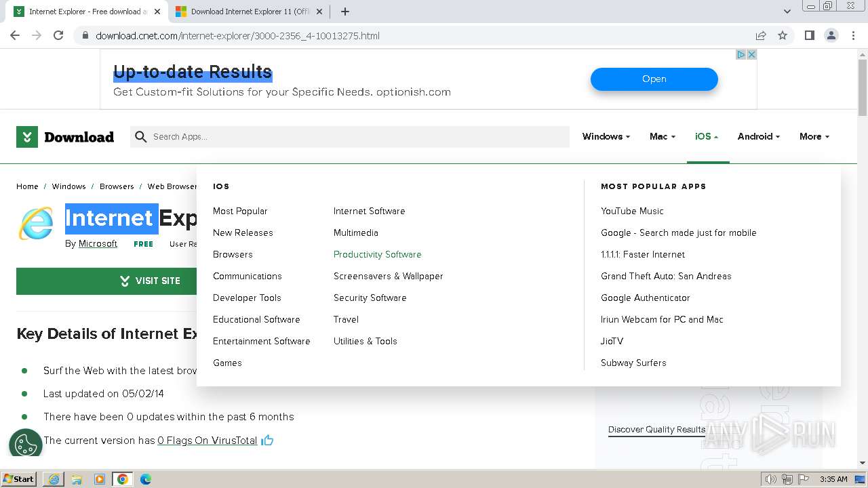868x488 pixels.
Task: Open Productivity Software category
Action: [377, 254]
